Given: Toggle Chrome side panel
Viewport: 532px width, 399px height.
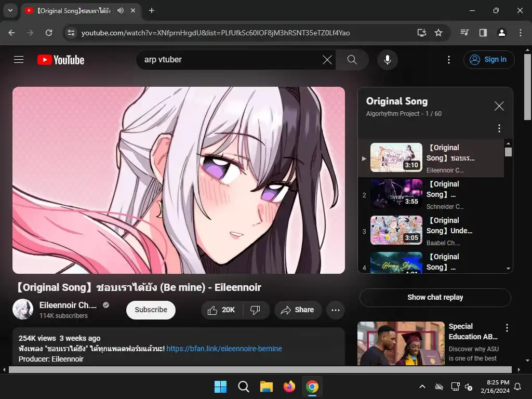Looking at the screenshot, I should [483, 33].
